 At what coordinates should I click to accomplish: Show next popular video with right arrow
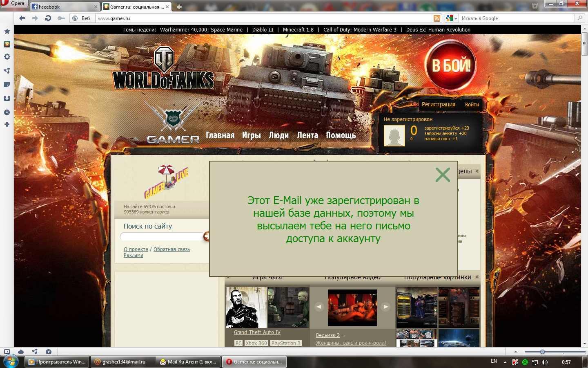[x=385, y=307]
